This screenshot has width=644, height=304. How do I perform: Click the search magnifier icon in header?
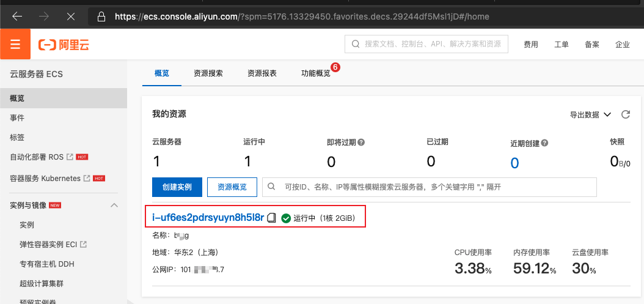(356, 44)
